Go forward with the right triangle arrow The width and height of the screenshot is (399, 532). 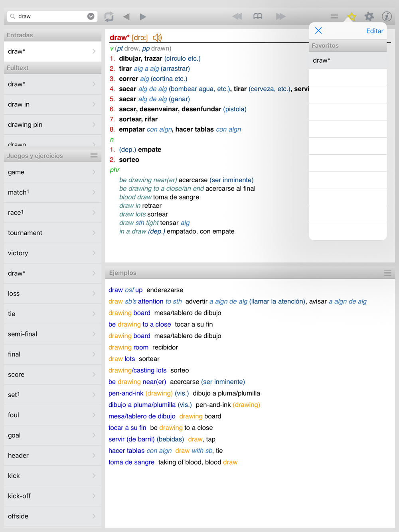pyautogui.click(x=143, y=17)
